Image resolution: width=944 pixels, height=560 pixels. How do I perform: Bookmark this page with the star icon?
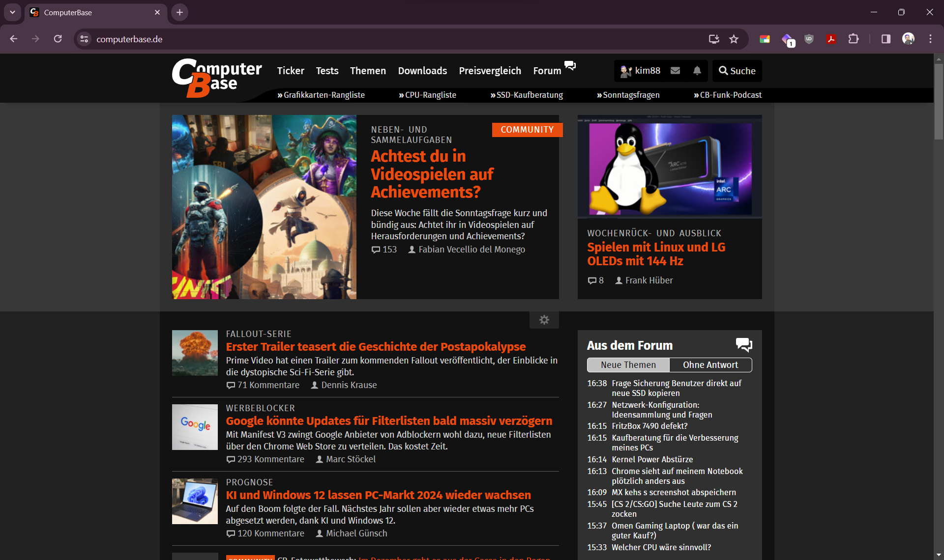tap(734, 39)
